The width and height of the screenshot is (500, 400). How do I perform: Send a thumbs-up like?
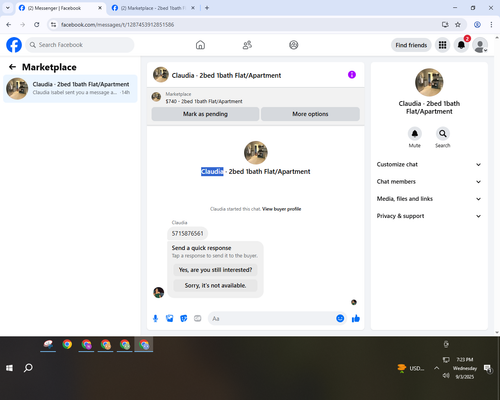click(x=356, y=318)
